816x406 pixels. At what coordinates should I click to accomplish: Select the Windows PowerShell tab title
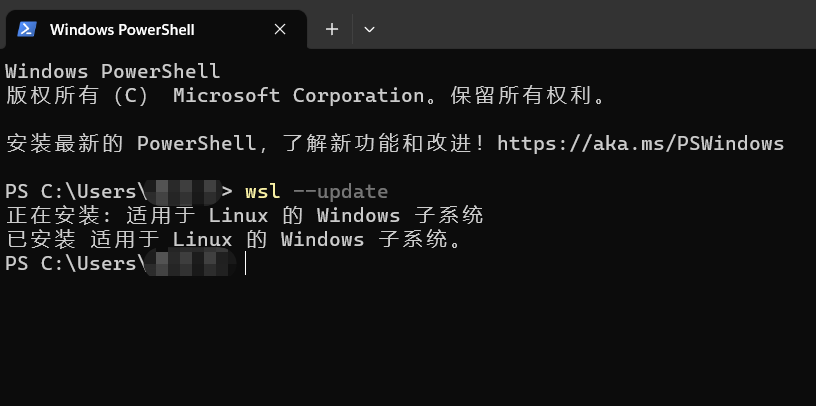[x=122, y=30]
